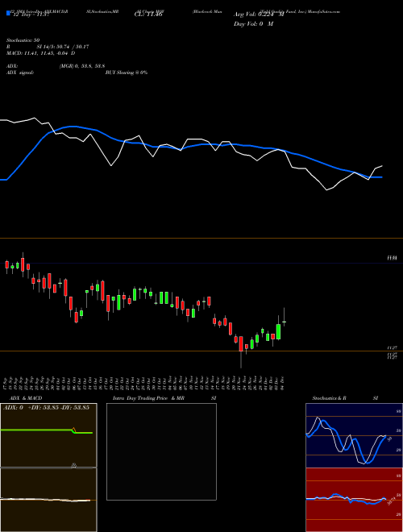The height and width of the screenshot is (532, 403).
Task: Click the 'ADX signal:' label
Action: pos(20,73)
